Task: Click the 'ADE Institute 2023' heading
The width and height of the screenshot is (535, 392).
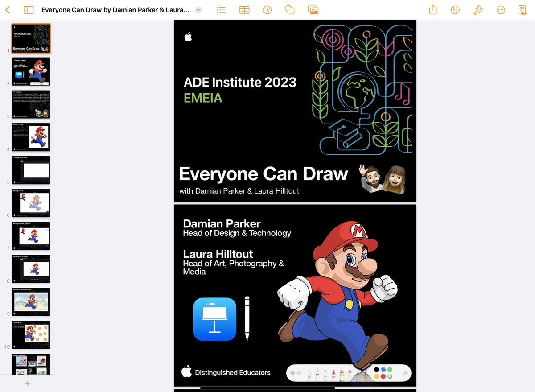Action: (x=240, y=82)
